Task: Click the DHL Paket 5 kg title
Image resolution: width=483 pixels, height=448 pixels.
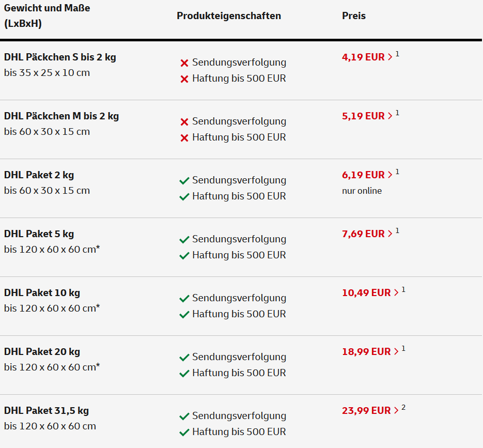Action: point(39,234)
